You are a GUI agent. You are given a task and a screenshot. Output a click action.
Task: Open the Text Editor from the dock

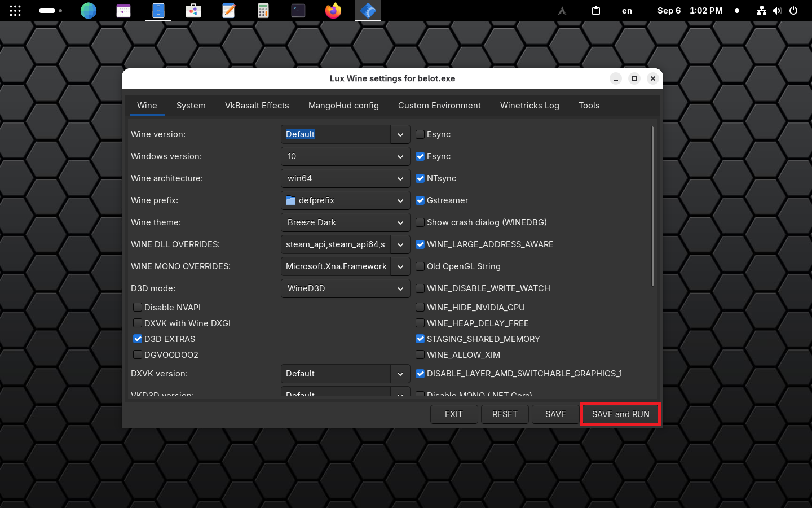click(x=228, y=11)
